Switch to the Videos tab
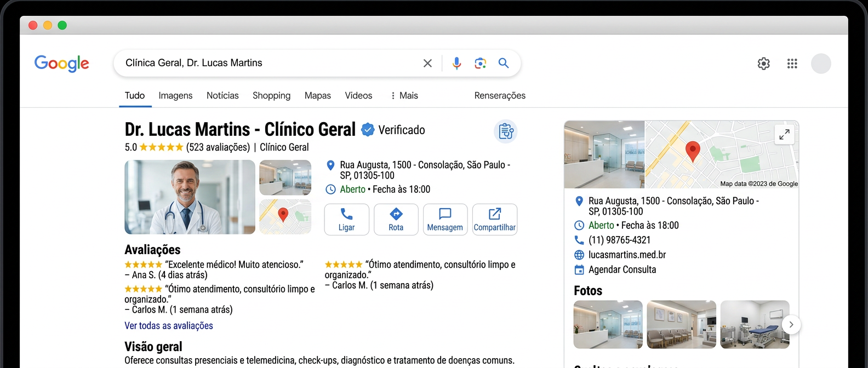Viewport: 868px width, 368px height. point(358,95)
